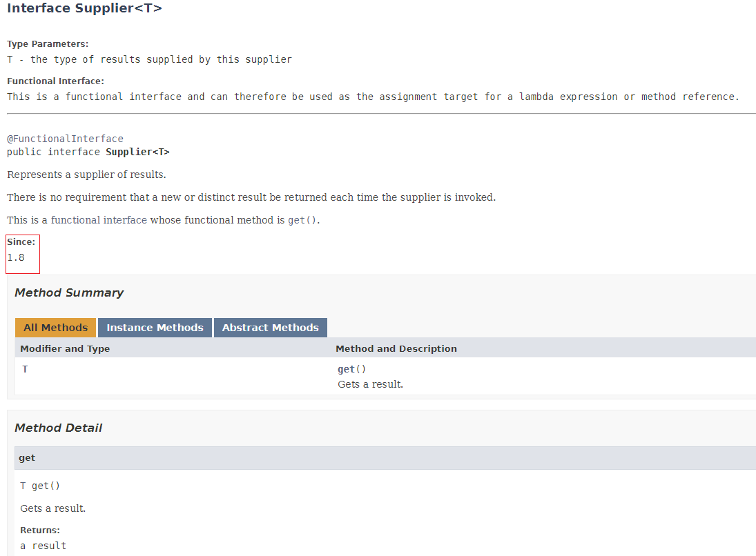Click the get header bar in Method Detail
Screen dimensions: 756x556
point(385,458)
